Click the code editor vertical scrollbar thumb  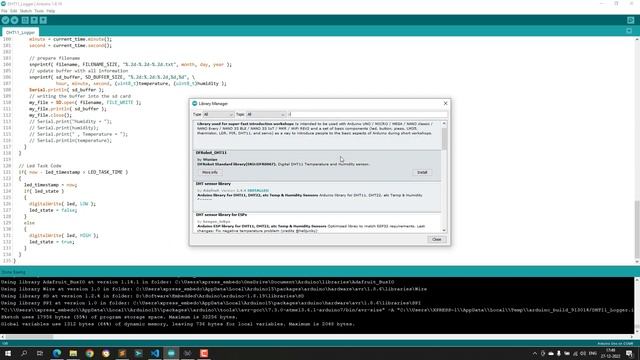coord(637,229)
